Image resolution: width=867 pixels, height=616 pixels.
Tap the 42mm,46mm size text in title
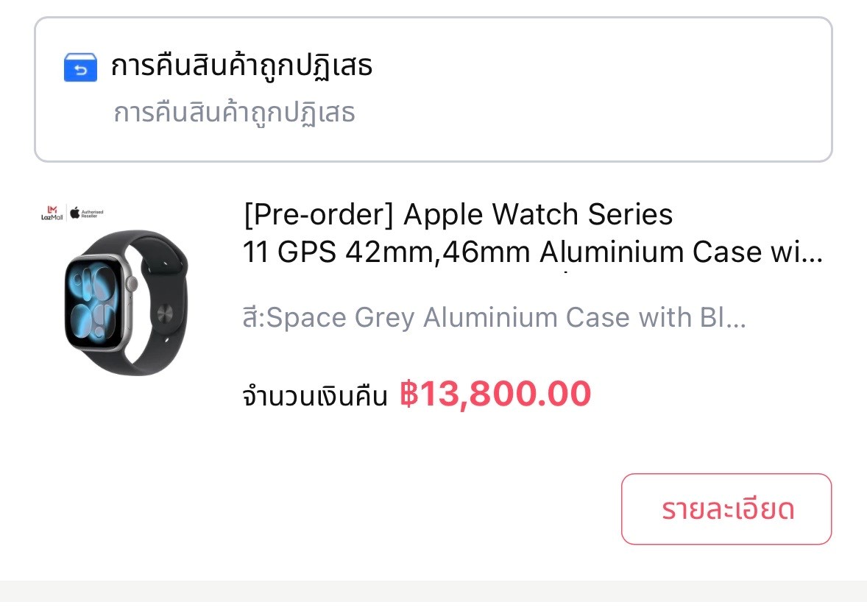click(437, 252)
